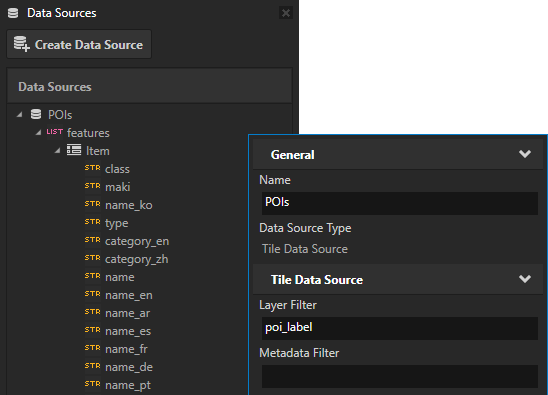The width and height of the screenshot is (548, 395).
Task: Click the STR icon beside name_pt
Action: [x=93, y=384]
